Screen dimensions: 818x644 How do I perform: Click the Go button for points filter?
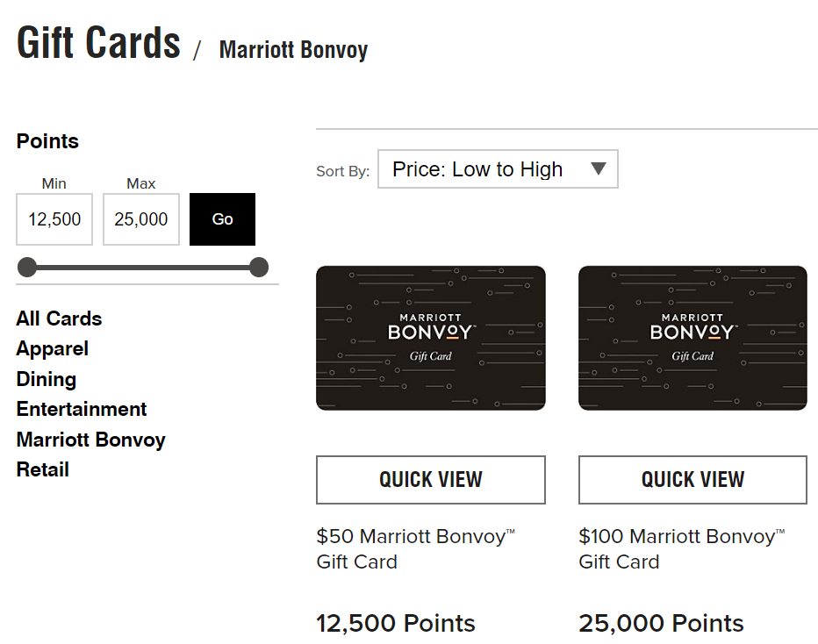coord(222,219)
